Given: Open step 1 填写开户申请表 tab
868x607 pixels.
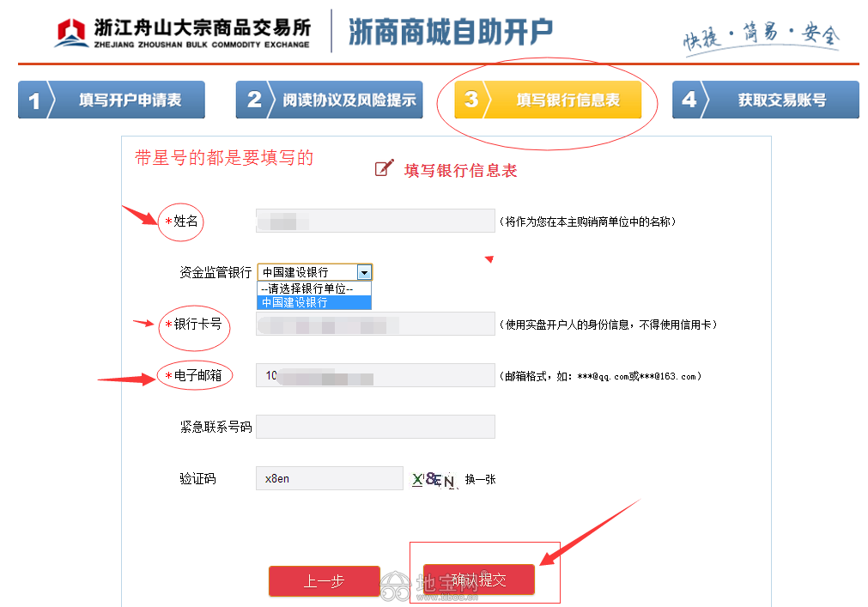Looking at the screenshot, I should [x=112, y=100].
